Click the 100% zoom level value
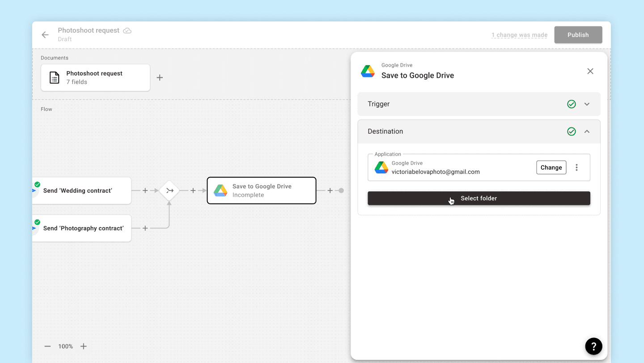The width and height of the screenshot is (644, 363). click(66, 346)
